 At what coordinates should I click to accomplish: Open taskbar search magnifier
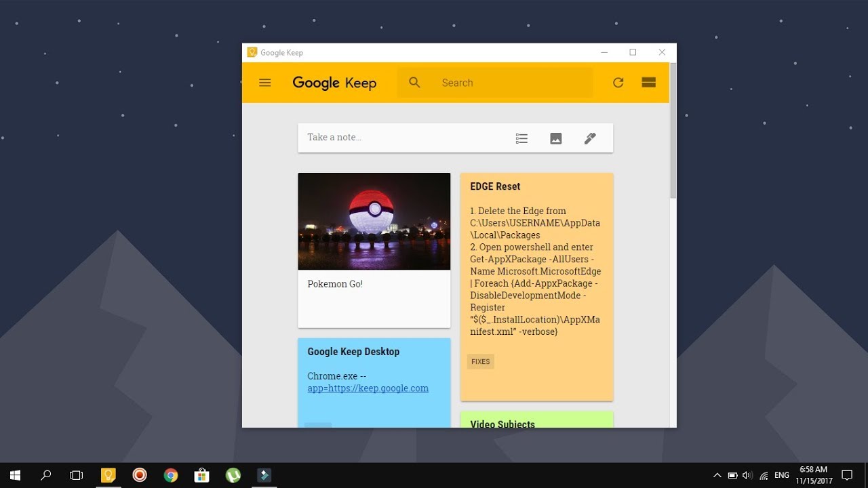(x=46, y=475)
